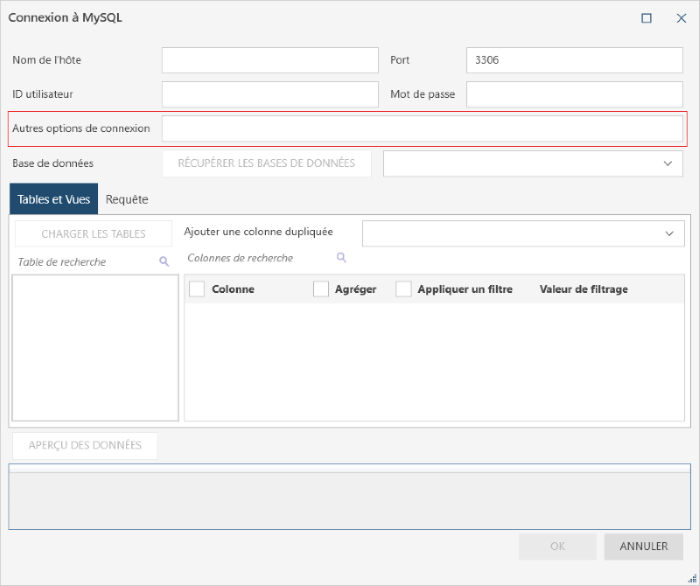Viewport: 700px width, 586px height.
Task: Select the Tables et Vues tab
Action: tap(54, 200)
